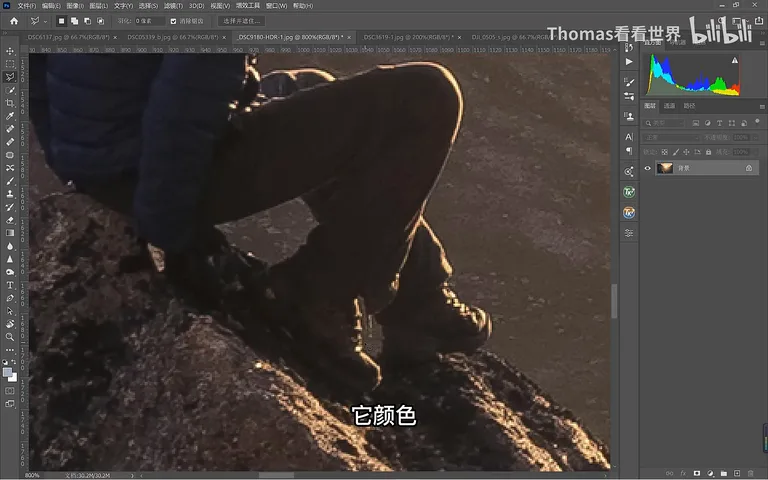
Task: Open layer filter type dropdown
Action: click(x=665, y=123)
